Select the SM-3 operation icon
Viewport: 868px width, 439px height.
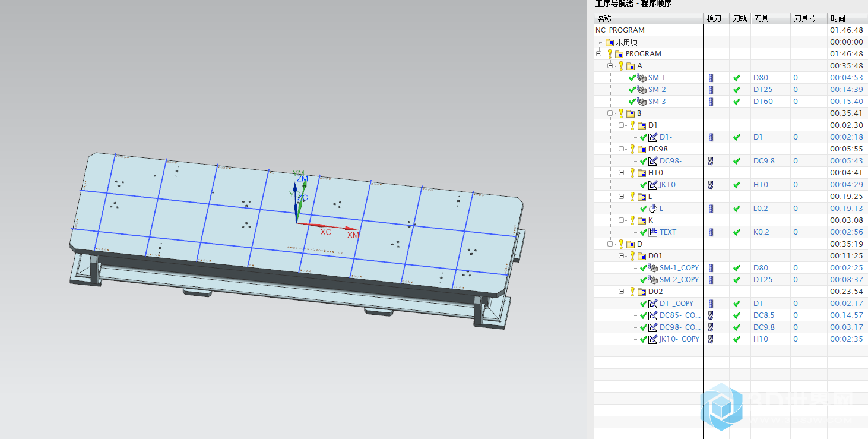pos(642,102)
